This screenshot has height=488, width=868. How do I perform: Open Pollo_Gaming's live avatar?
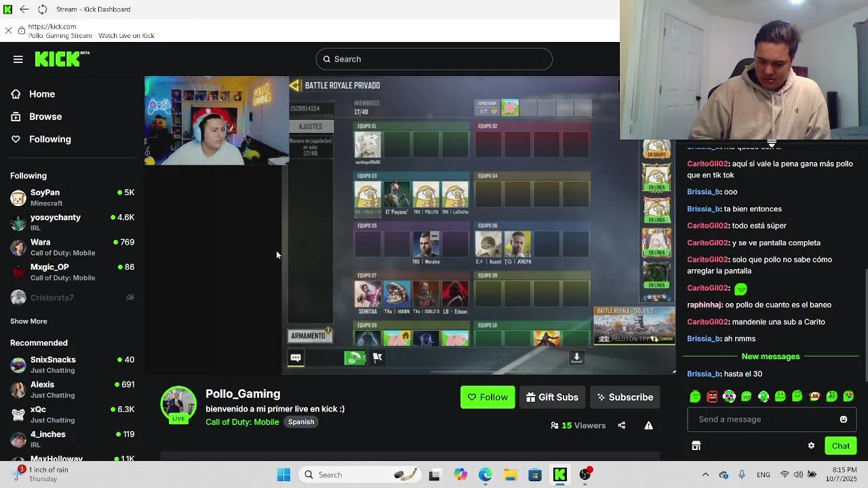[178, 404]
